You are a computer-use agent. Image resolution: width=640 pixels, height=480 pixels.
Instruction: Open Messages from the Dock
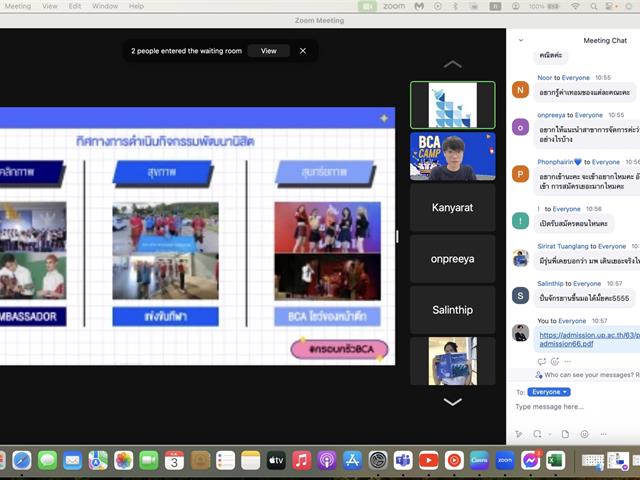(47, 461)
